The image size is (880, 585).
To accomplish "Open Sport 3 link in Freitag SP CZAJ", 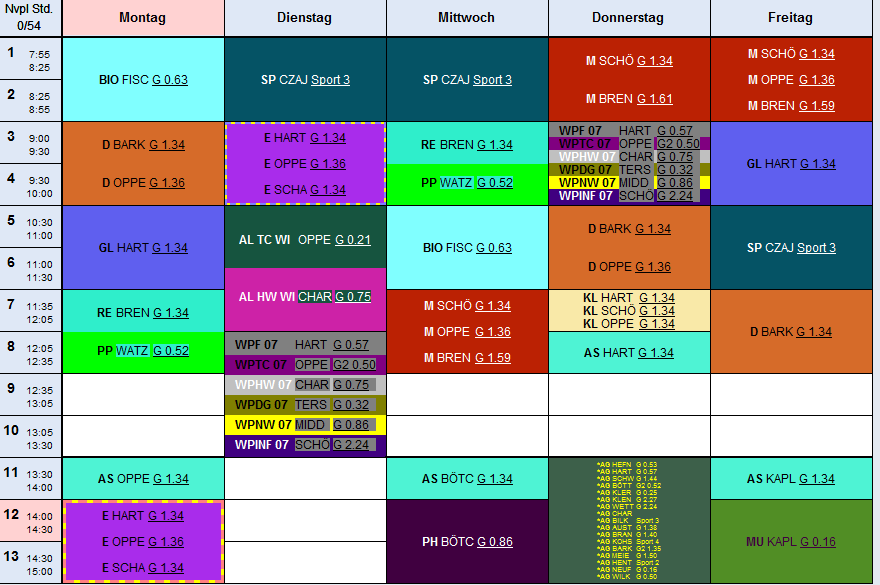I will 816,248.
